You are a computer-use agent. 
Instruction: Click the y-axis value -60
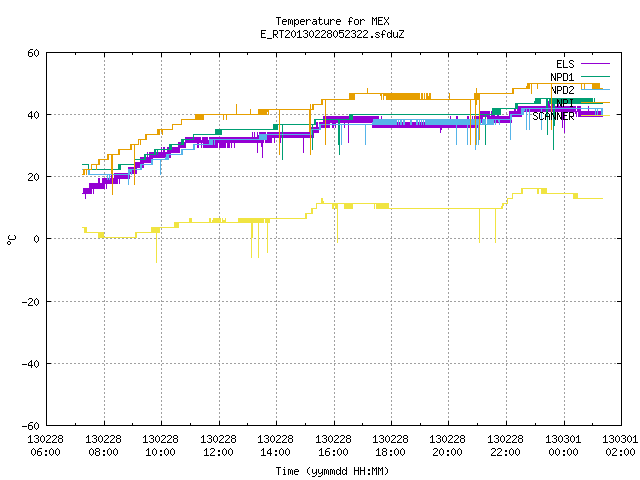pos(31,426)
